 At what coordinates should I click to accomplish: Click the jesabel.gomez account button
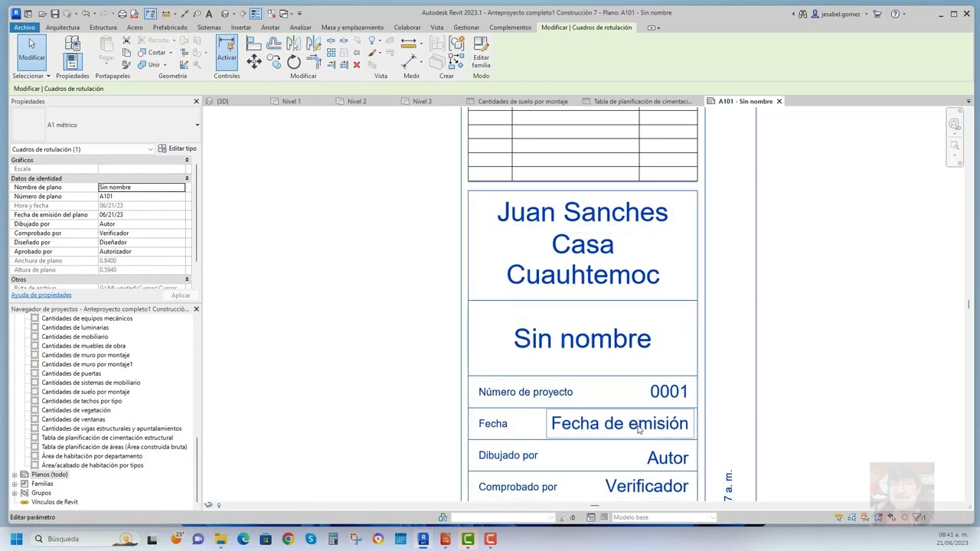point(841,14)
